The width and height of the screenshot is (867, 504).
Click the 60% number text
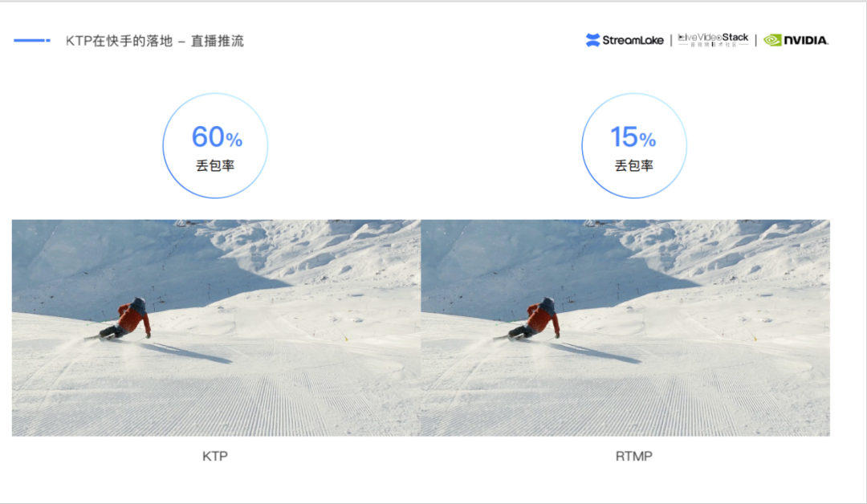[x=217, y=137]
